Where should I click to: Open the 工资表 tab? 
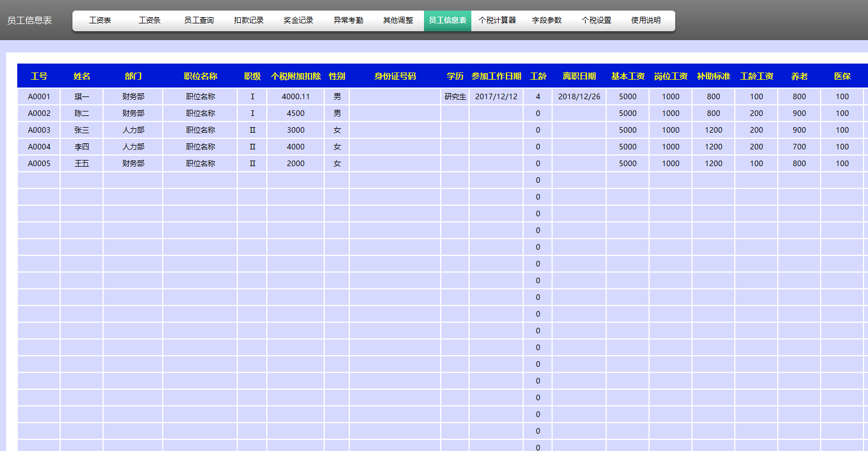100,21
